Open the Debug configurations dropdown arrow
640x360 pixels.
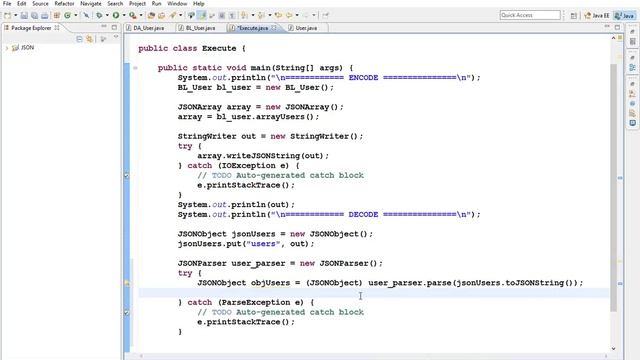tap(107, 16)
